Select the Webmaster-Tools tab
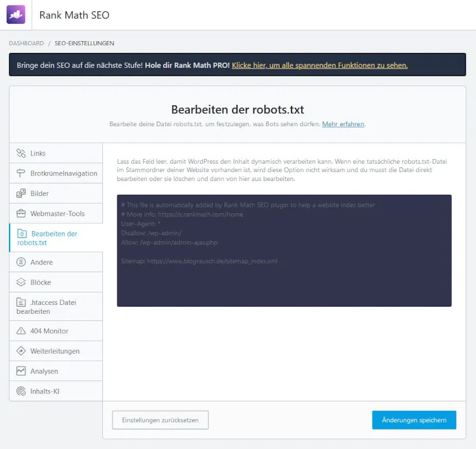The height and width of the screenshot is (449, 476). click(x=56, y=213)
